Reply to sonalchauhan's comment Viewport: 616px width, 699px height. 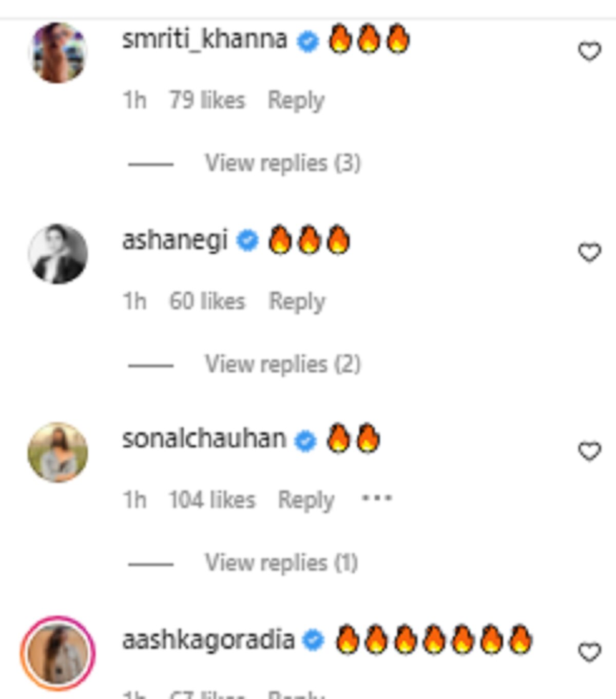(x=306, y=500)
